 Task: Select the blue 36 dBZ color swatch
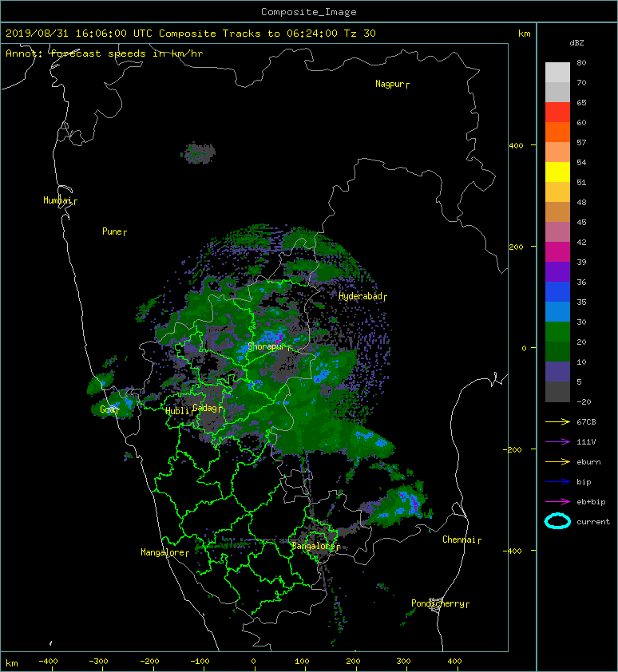(x=557, y=292)
